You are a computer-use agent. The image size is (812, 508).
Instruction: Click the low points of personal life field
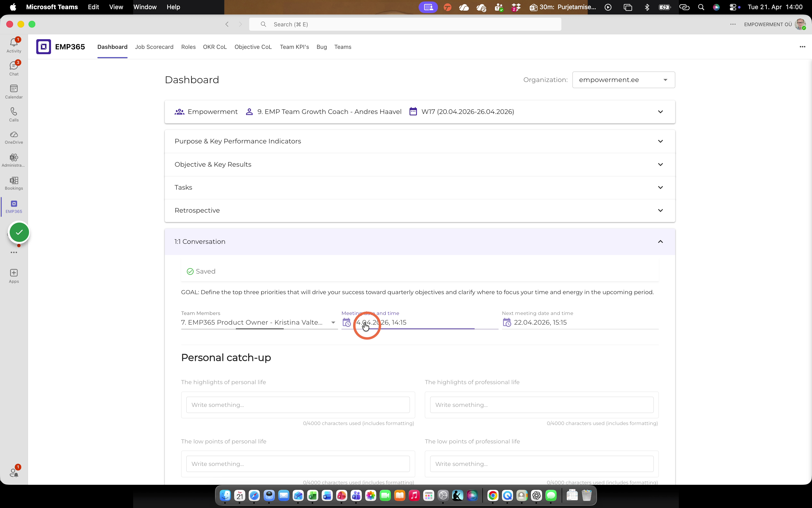[x=298, y=464]
